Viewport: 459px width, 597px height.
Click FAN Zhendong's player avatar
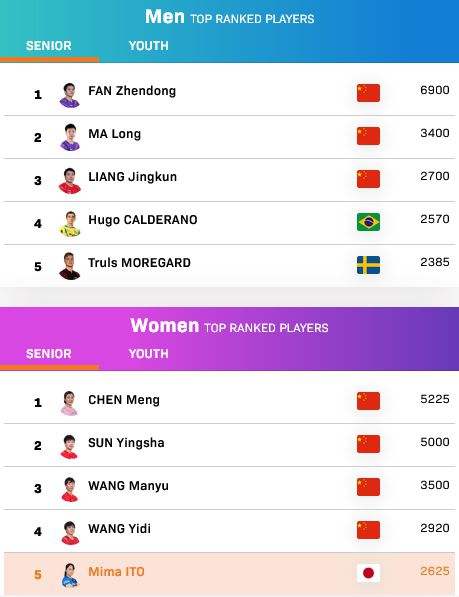pos(70,95)
